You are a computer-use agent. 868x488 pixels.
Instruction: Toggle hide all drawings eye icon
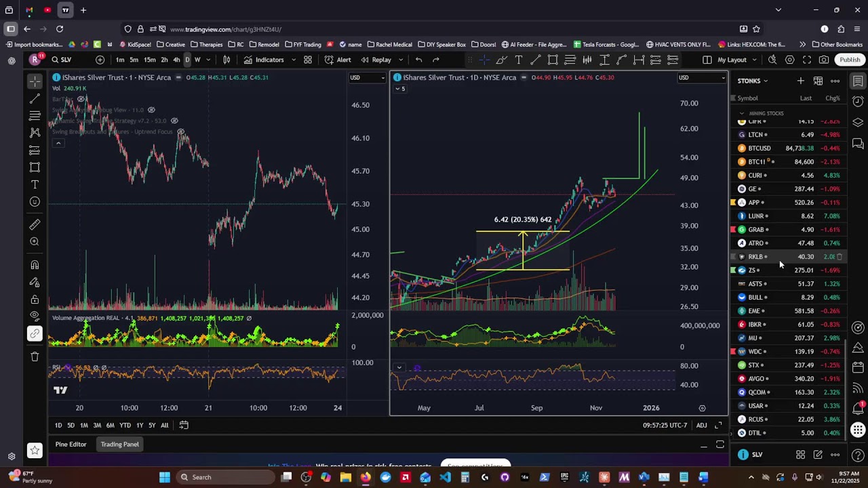pyautogui.click(x=35, y=316)
